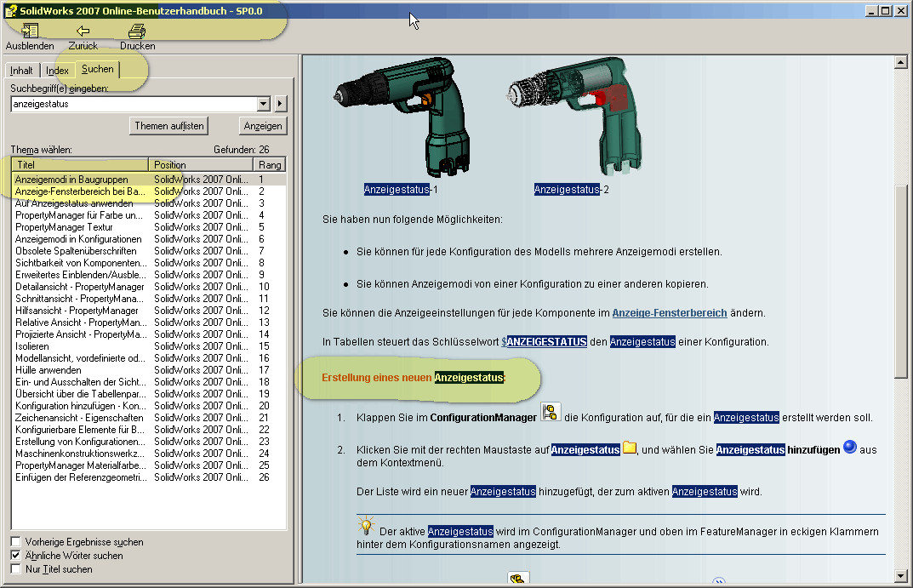Click the blue sphere icon in step 2
This screenshot has width=913, height=588.
pos(848,448)
